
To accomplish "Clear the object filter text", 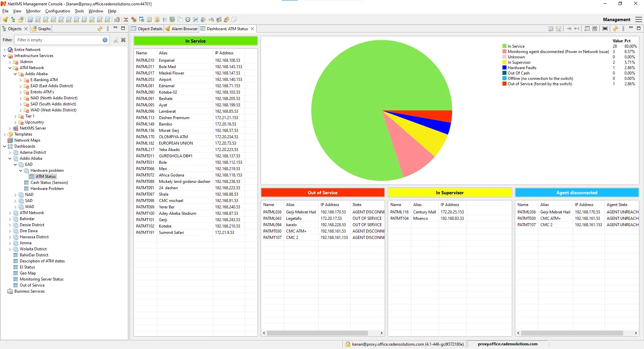I will [x=123, y=40].
